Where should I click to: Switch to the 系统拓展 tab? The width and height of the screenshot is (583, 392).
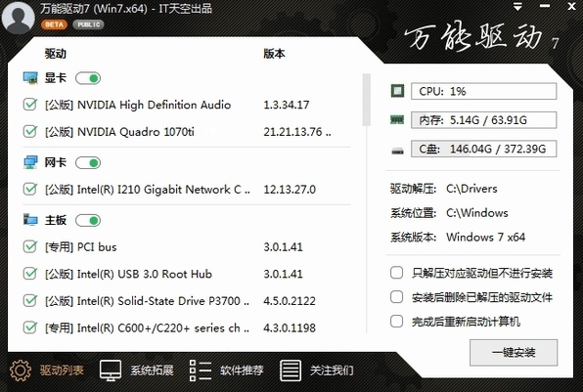tap(152, 370)
